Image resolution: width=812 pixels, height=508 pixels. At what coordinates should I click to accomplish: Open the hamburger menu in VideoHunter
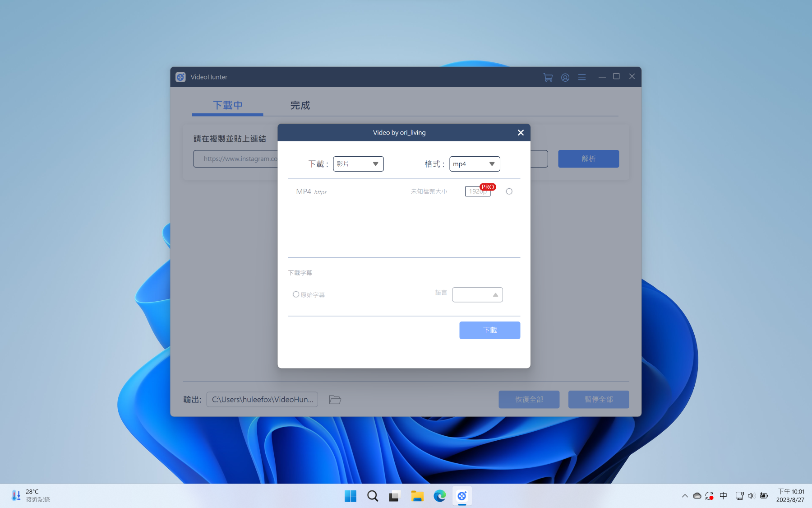click(582, 77)
